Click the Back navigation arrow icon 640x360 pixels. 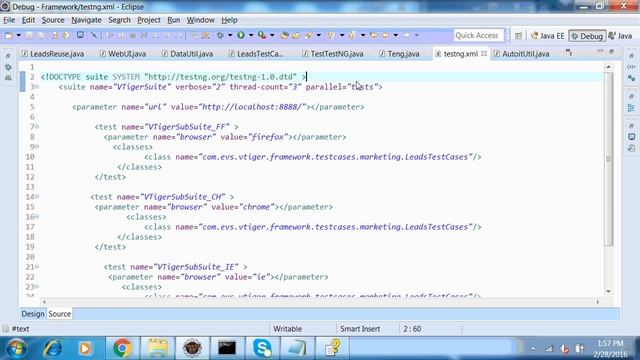coord(385,36)
